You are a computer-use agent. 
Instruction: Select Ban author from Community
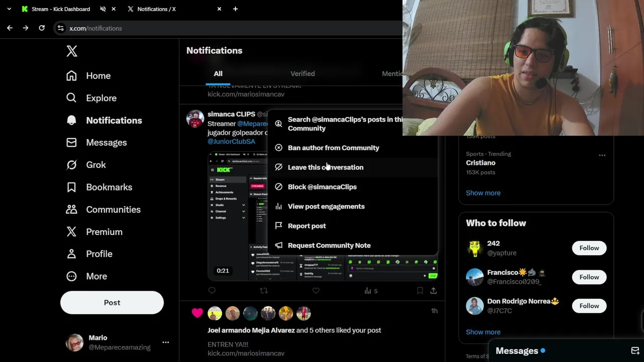click(x=352, y=148)
